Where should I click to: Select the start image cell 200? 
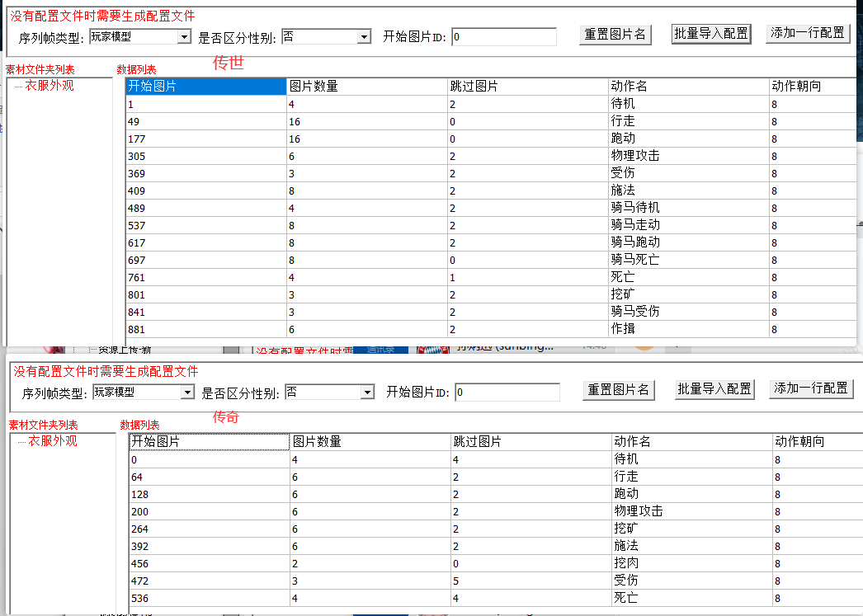pos(210,511)
